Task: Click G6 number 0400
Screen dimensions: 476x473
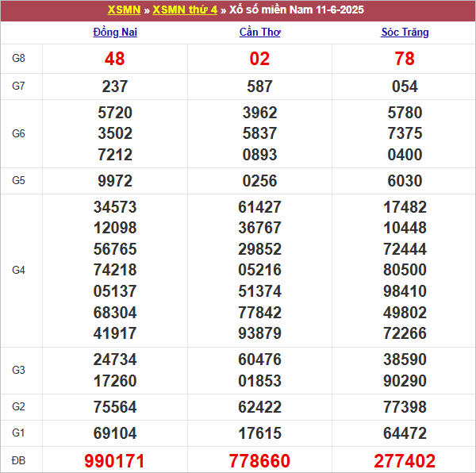Action: (x=405, y=155)
